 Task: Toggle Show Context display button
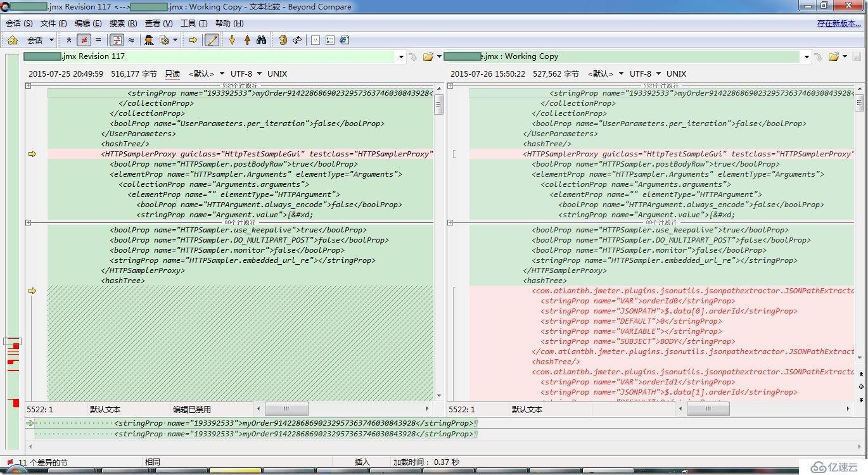117,40
